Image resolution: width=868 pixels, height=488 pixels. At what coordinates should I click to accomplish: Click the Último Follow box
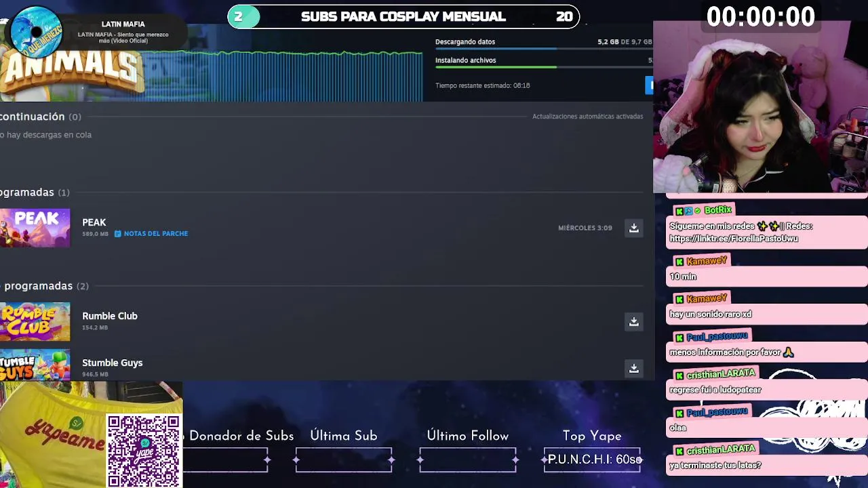click(x=467, y=460)
